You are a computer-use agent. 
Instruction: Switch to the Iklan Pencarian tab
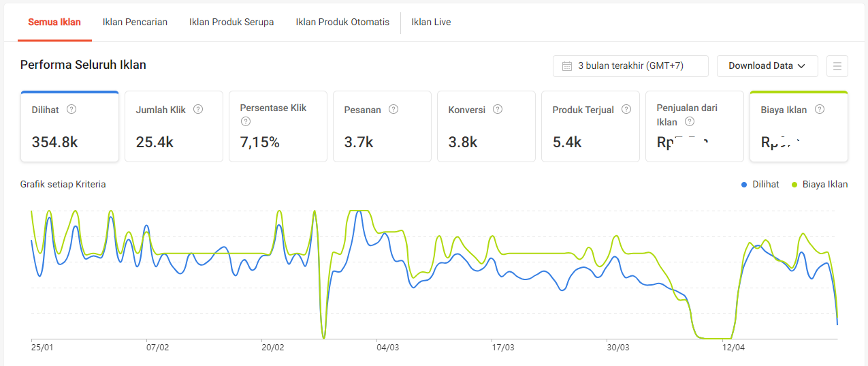135,22
